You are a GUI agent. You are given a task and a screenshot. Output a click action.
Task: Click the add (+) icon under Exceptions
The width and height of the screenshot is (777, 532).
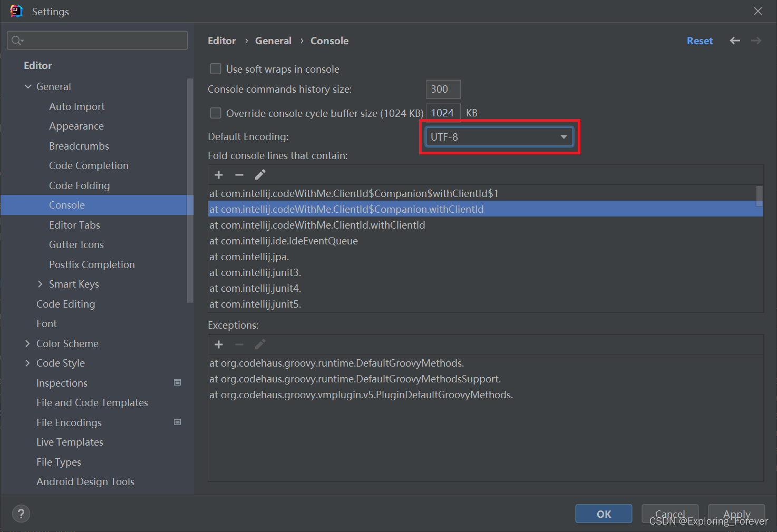(219, 344)
